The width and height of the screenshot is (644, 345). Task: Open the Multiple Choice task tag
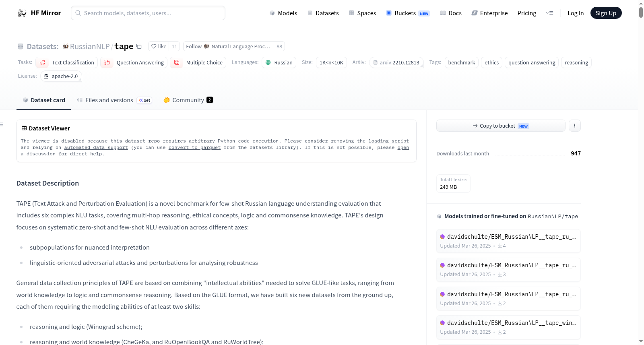[x=198, y=62]
